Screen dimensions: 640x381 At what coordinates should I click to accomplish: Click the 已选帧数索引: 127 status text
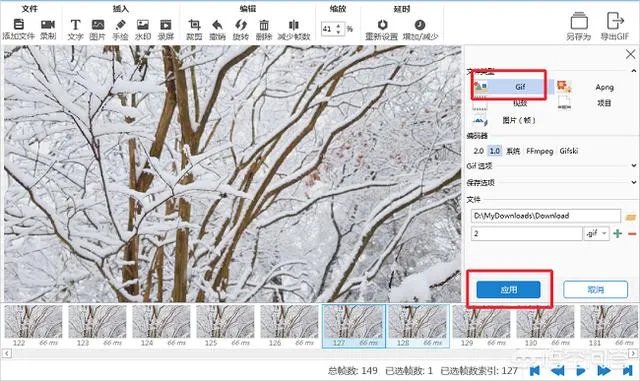(x=479, y=371)
